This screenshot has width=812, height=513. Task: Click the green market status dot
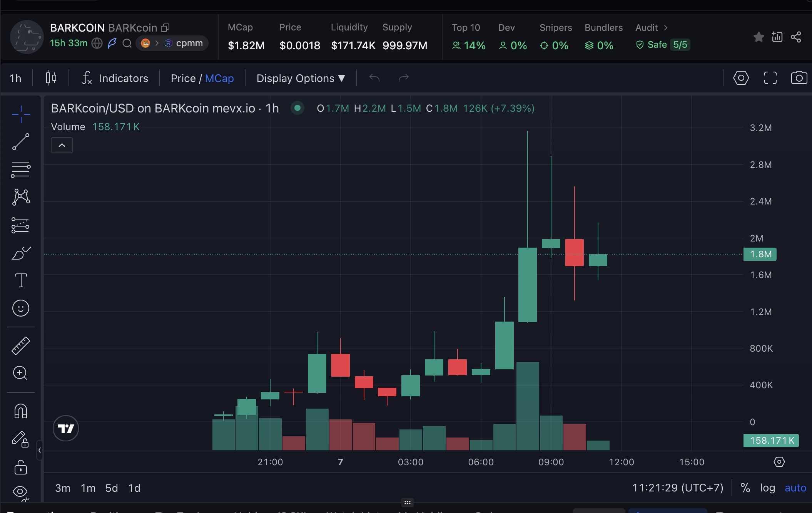click(x=297, y=108)
